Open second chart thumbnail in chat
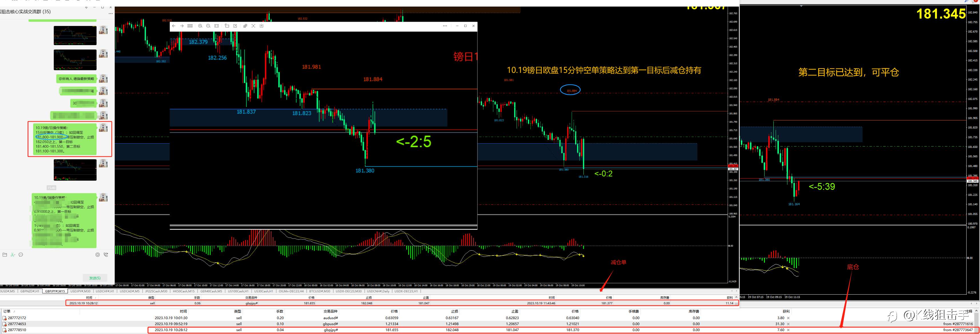 [75, 60]
